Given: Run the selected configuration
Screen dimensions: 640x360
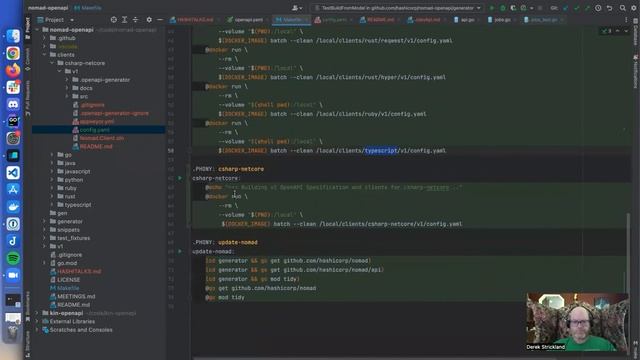Looking at the screenshot, I should 492,8.
